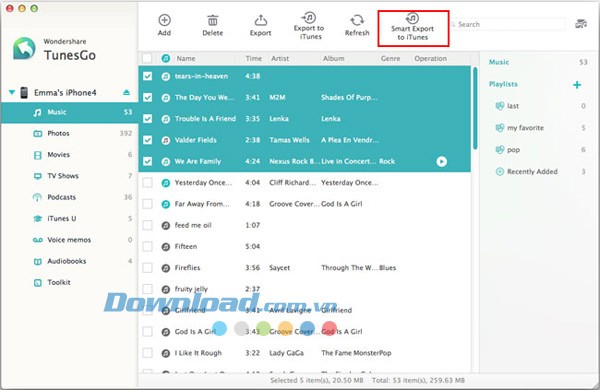
Task: Sort by the Time column header
Action: coord(254,59)
